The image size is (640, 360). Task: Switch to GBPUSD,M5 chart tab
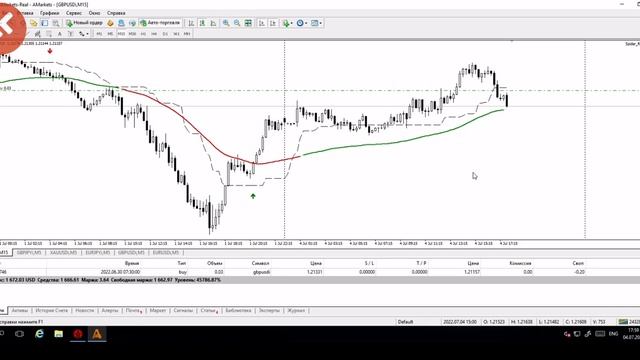pyautogui.click(x=131, y=253)
